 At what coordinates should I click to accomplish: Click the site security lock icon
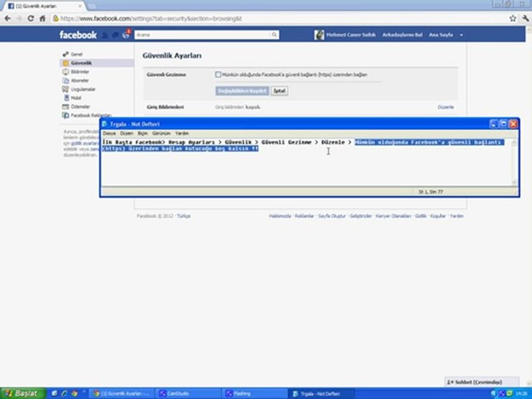[55, 19]
